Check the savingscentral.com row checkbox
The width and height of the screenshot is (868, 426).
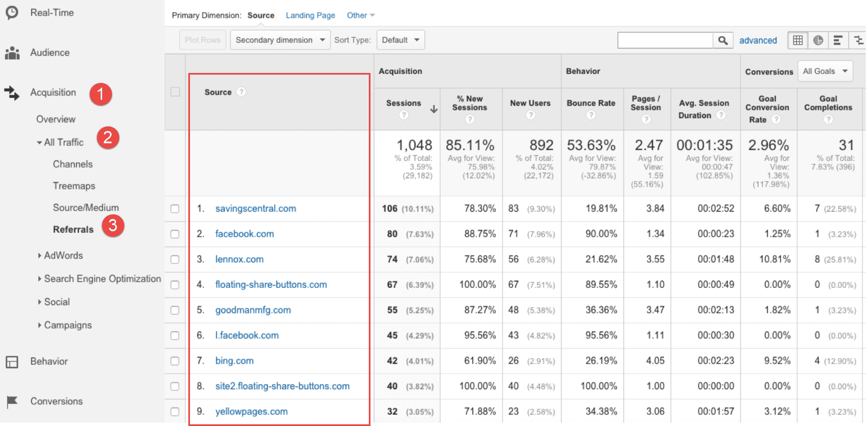[x=175, y=209]
